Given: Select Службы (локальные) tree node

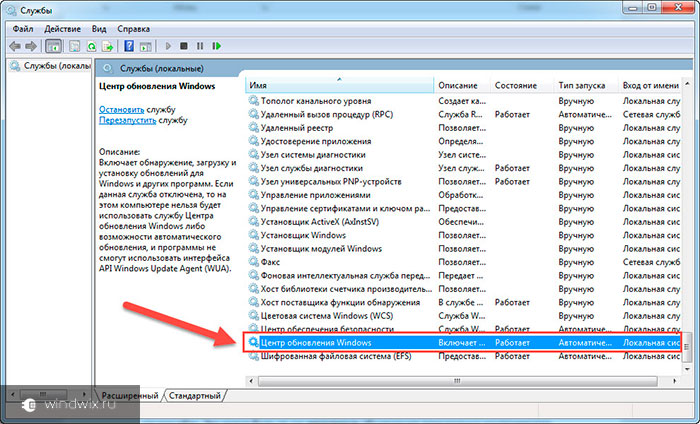Looking at the screenshot, I should click(50, 66).
